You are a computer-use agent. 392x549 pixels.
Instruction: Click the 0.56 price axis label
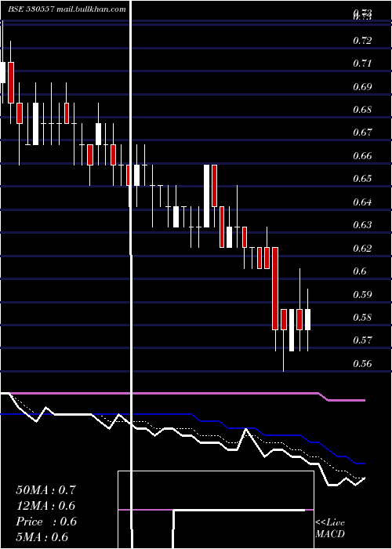pos(362,363)
